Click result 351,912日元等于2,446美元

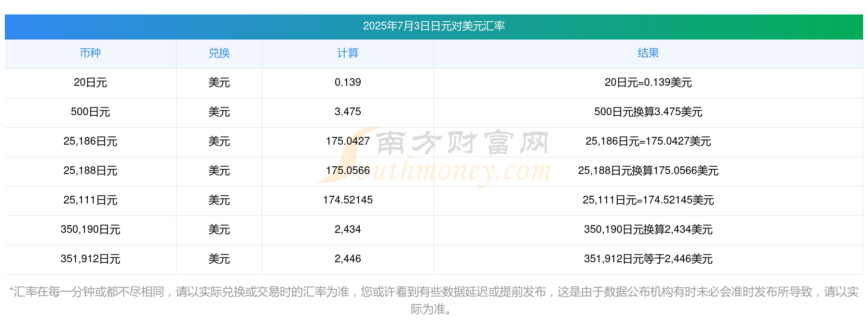click(x=648, y=259)
